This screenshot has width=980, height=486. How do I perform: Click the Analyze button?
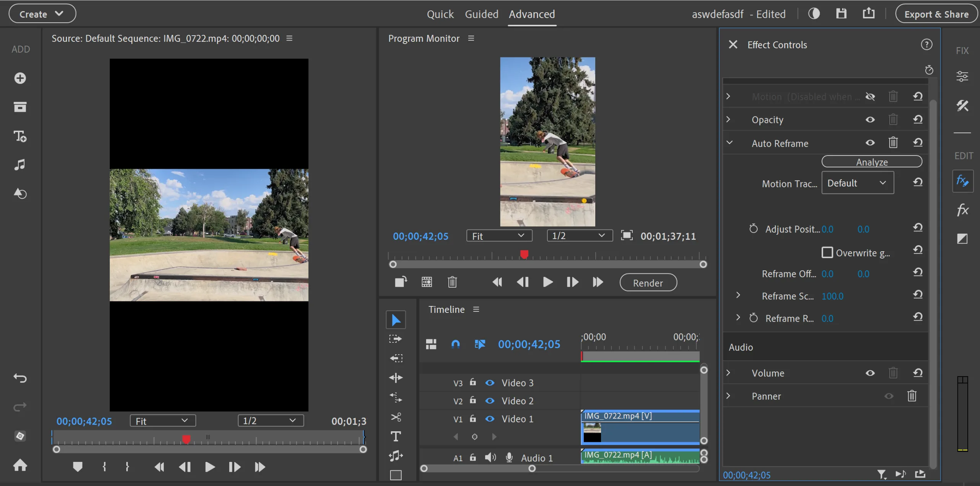pyautogui.click(x=872, y=162)
